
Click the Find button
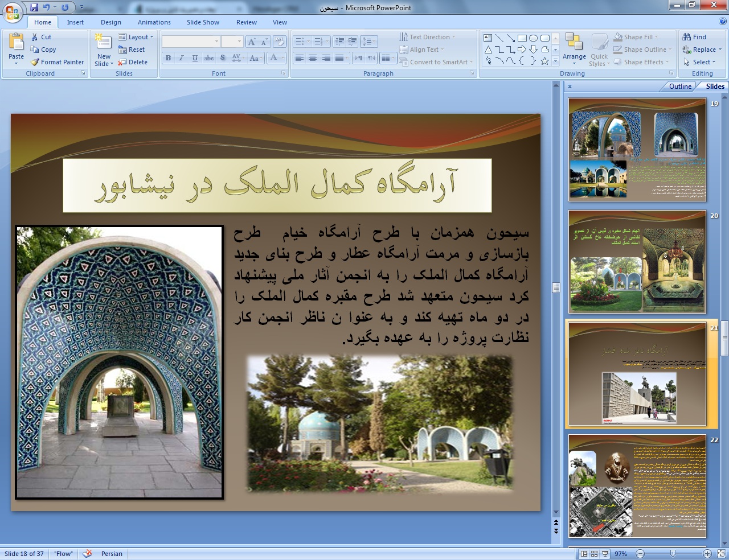695,37
